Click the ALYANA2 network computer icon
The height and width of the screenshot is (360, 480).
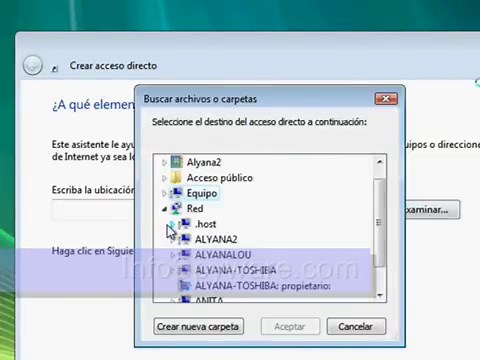(184, 239)
